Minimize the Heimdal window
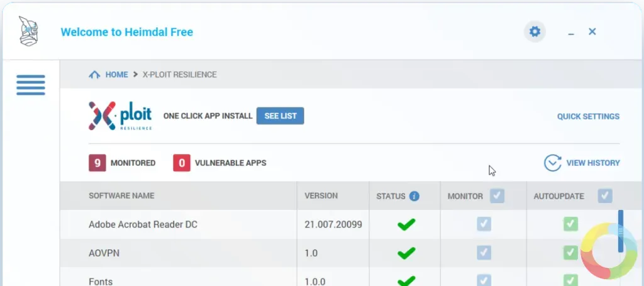 [x=571, y=33]
